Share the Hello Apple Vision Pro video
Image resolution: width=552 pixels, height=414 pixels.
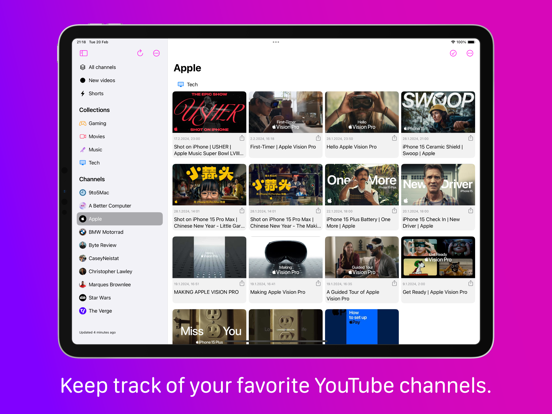394,138
